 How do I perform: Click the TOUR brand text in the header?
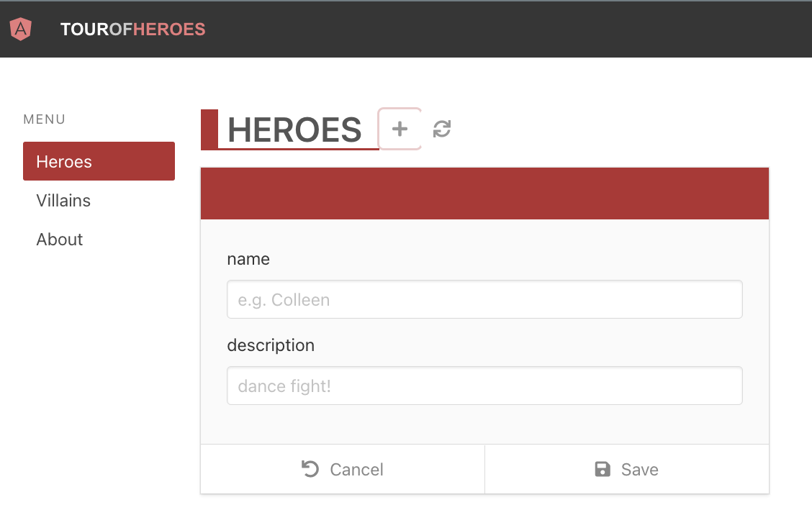[85, 29]
